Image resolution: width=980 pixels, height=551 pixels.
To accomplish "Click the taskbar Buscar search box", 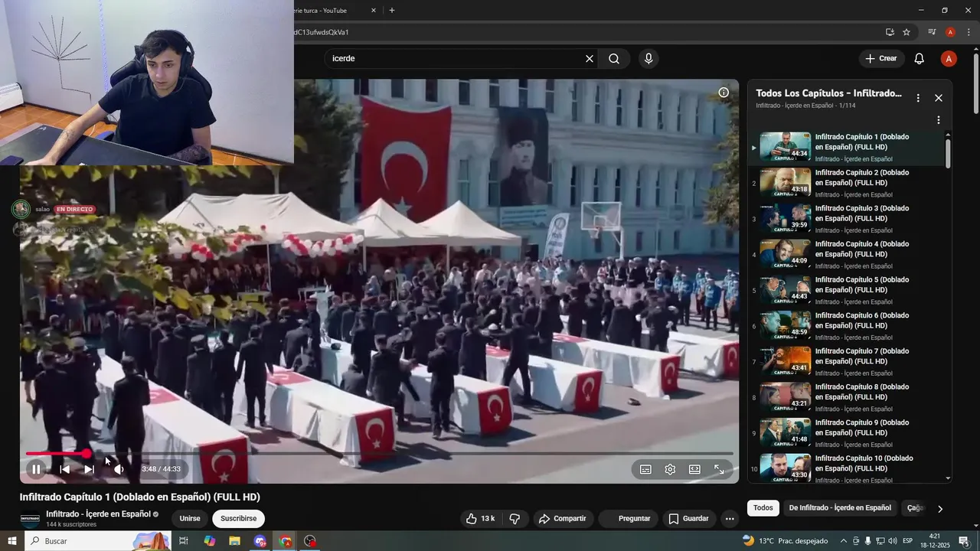I will [98, 541].
